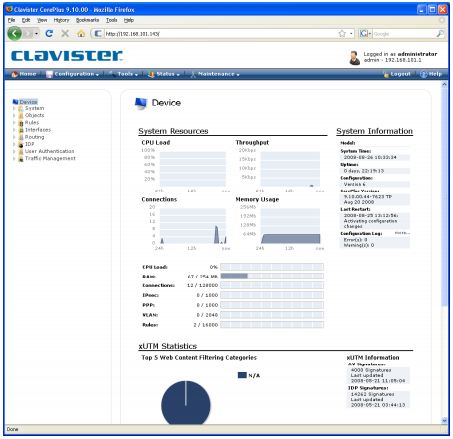This screenshot has height=439, width=453.
Task: Reload the page with the refresh icon
Action: (49, 33)
